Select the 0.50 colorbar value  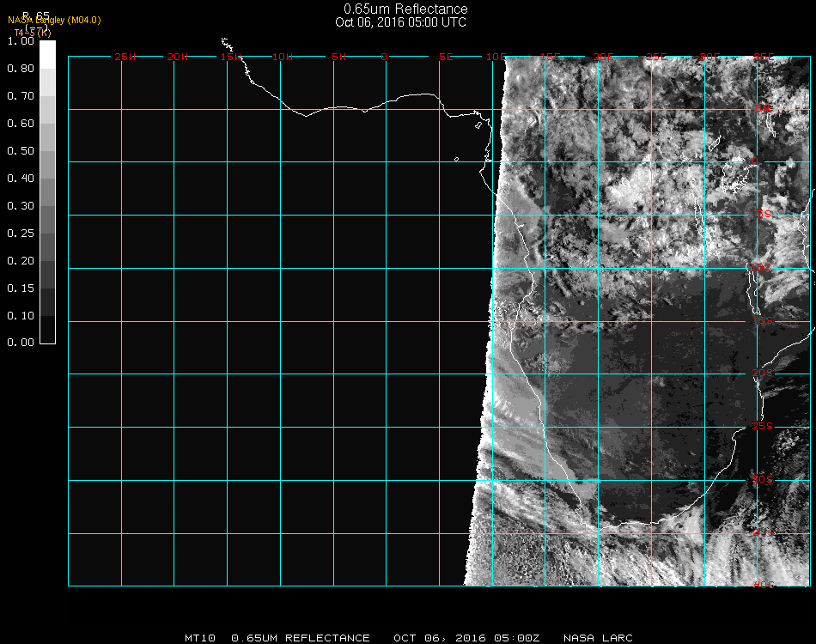[21, 151]
